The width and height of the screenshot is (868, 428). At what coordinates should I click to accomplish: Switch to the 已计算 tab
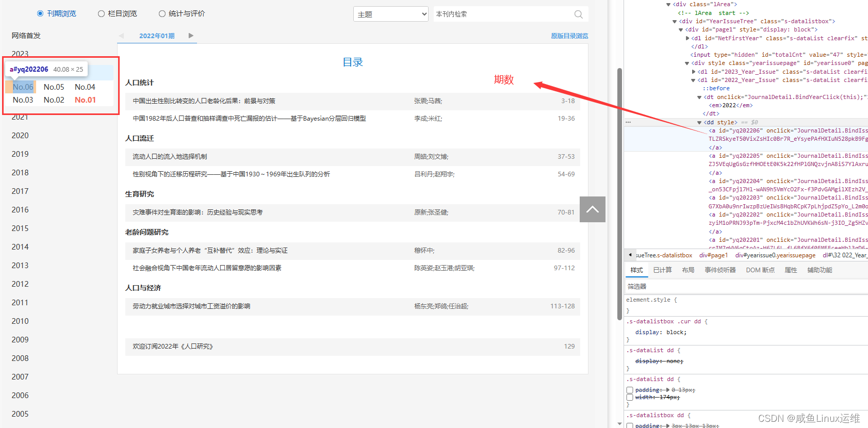pyautogui.click(x=662, y=270)
